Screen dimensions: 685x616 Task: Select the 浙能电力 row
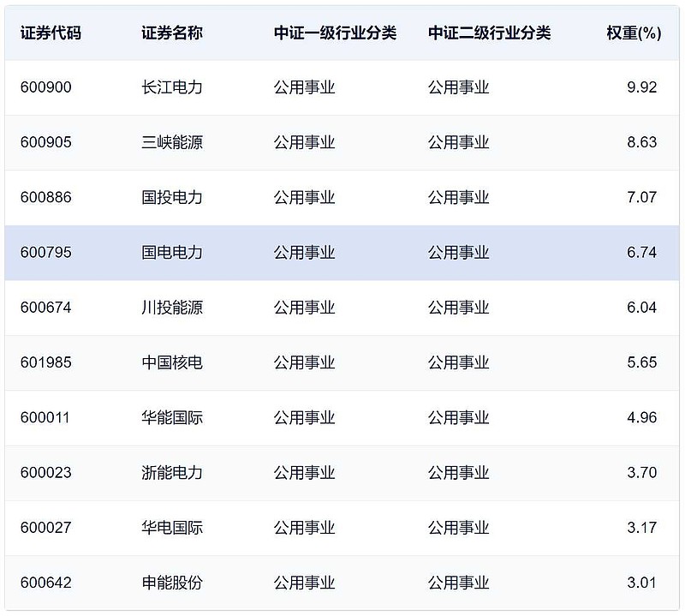pos(342,472)
